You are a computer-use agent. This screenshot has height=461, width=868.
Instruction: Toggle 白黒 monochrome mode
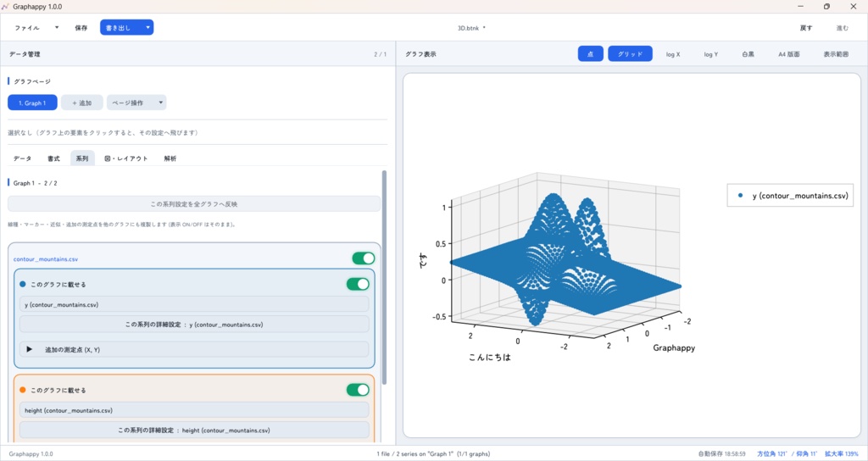point(748,54)
